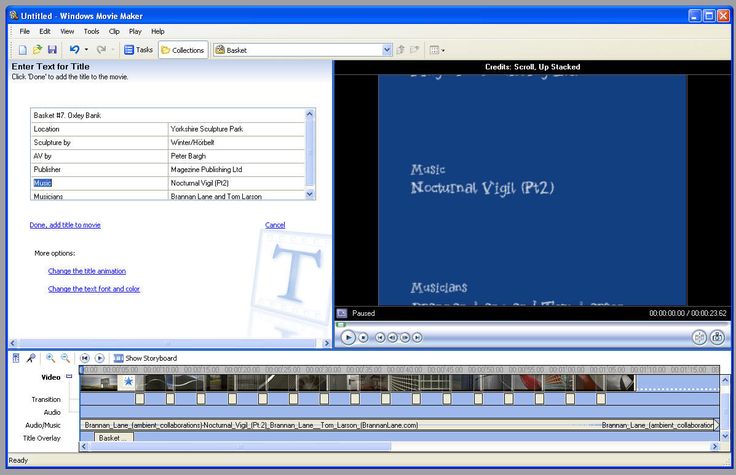Click Change the title animation link
This screenshot has width=736, height=475.
pos(87,271)
